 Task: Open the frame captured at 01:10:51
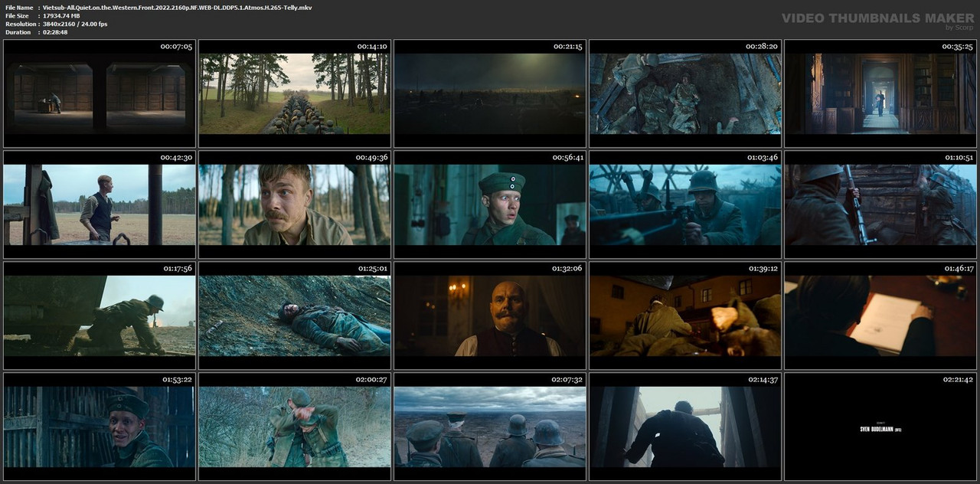880,204
